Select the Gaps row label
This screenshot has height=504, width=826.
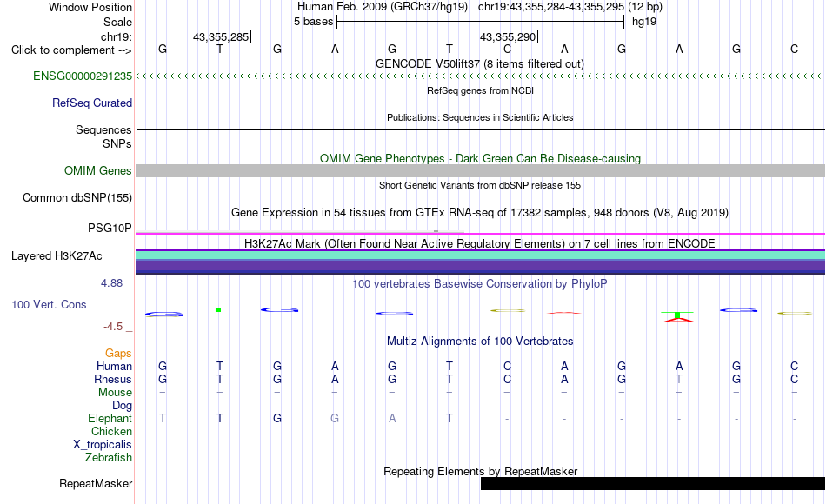coord(118,354)
